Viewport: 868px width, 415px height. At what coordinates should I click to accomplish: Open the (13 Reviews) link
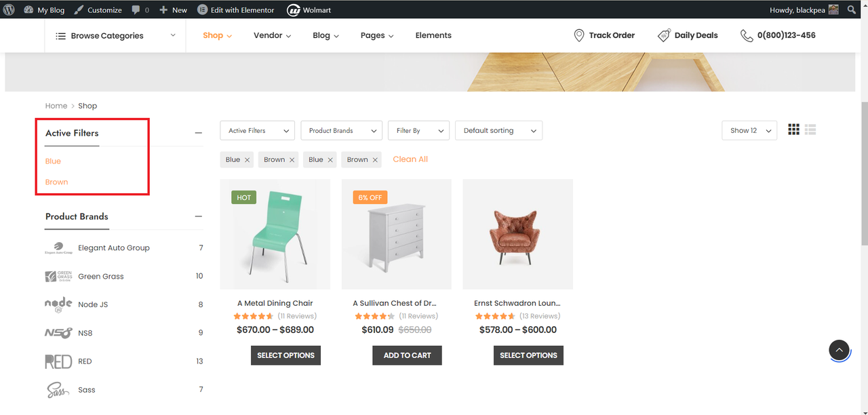coord(540,317)
